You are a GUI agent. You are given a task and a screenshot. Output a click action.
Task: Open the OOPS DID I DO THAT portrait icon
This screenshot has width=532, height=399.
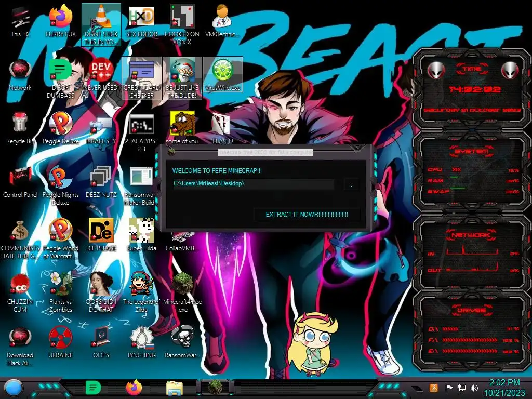click(x=101, y=292)
